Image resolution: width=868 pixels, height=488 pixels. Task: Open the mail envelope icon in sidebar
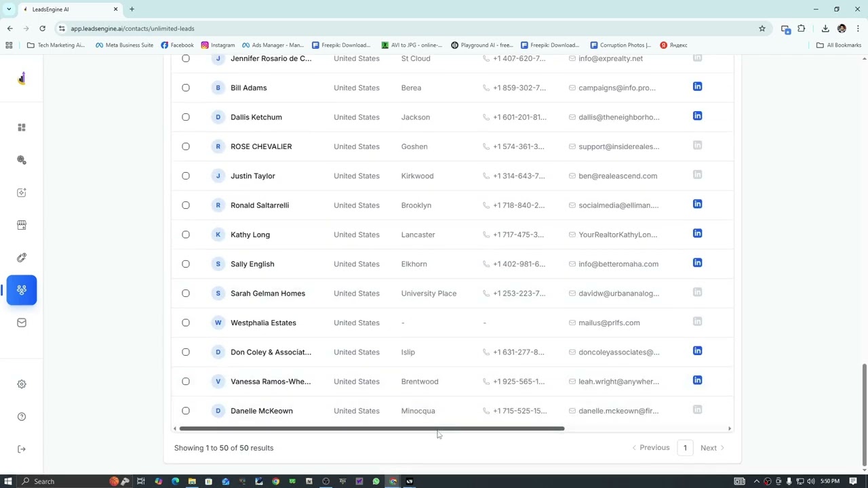(x=22, y=323)
